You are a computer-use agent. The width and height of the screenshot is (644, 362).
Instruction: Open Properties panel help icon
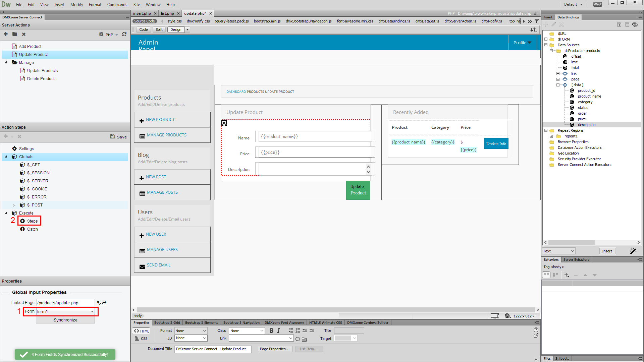536,330
